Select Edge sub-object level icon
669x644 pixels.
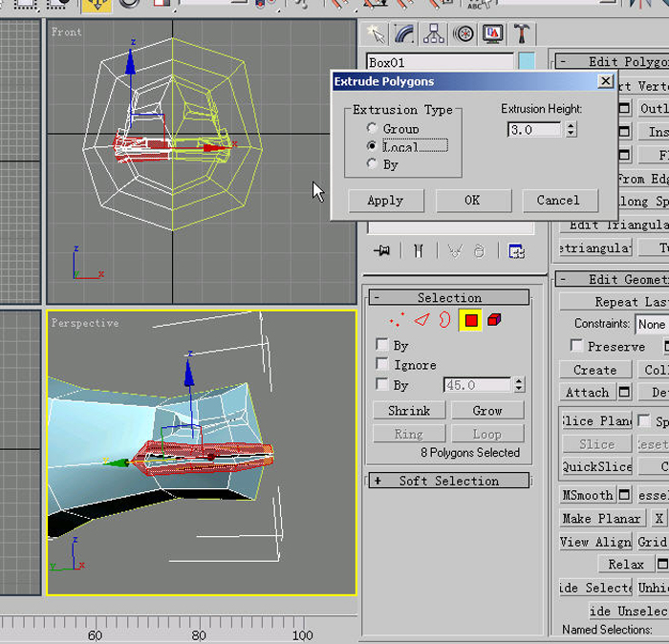tap(421, 320)
